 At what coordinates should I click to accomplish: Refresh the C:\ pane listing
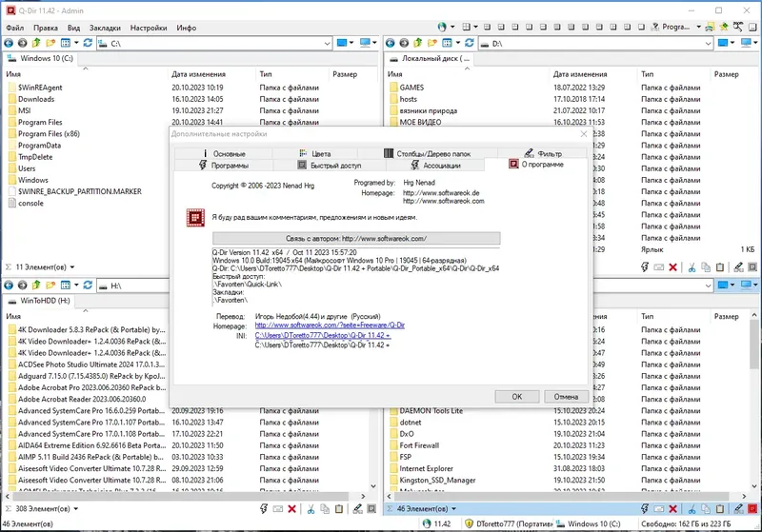88,43
